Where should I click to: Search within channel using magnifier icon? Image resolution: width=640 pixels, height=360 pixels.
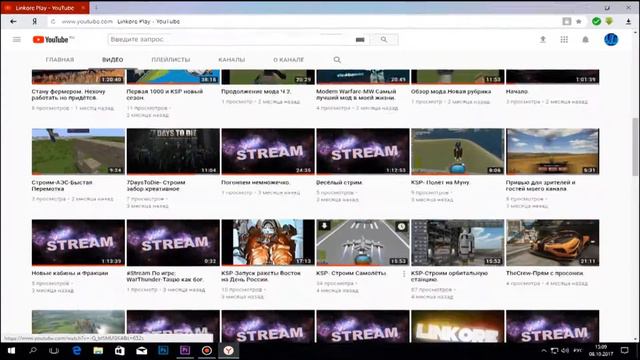[x=337, y=60]
